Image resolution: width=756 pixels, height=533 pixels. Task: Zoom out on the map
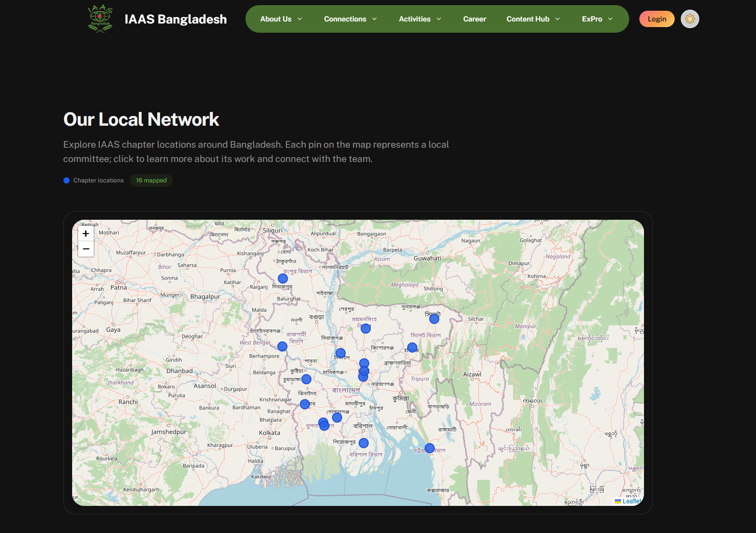85,249
